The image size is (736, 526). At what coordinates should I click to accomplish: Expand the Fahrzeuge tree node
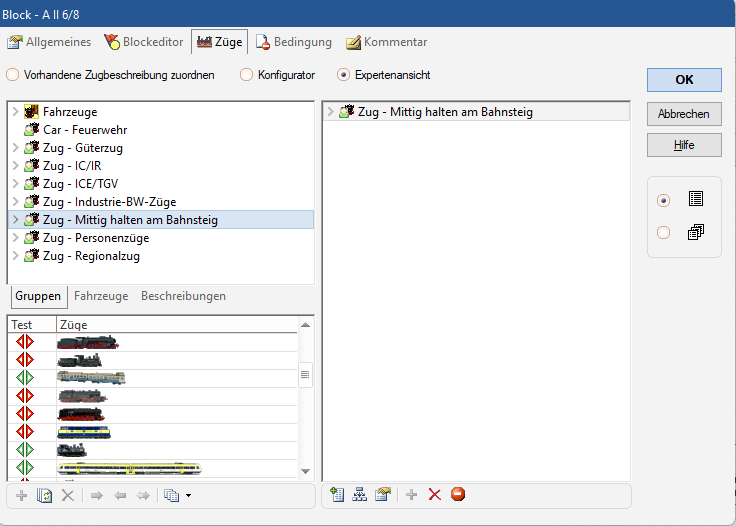click(x=15, y=112)
